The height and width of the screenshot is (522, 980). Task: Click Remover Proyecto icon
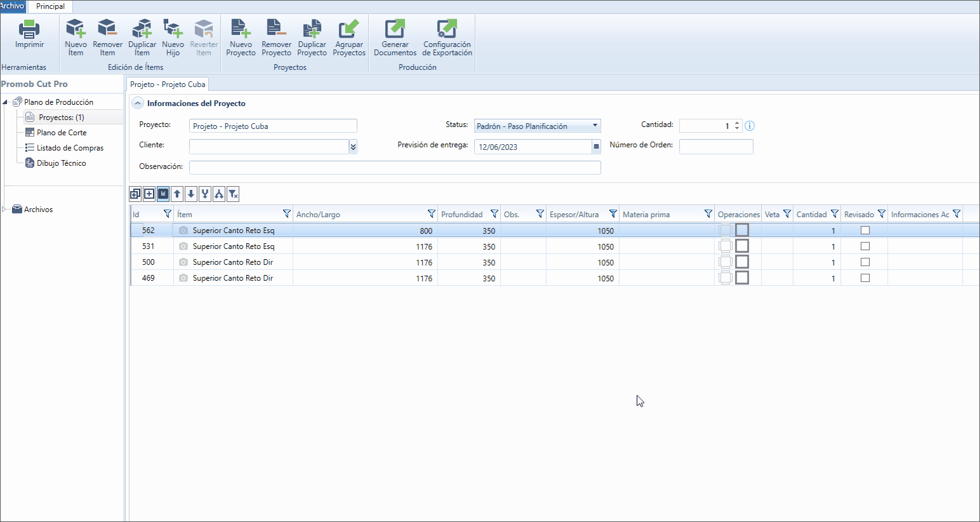point(276,29)
